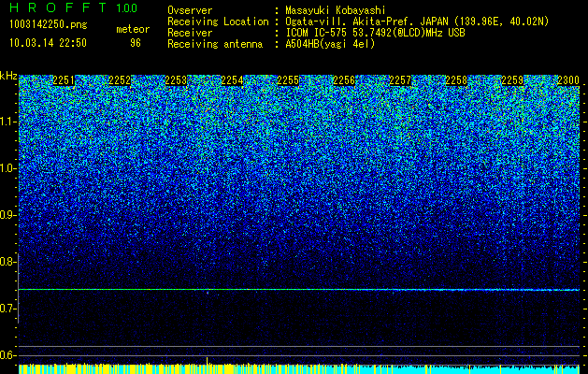Click the 2255 time marker
This screenshot has height=374, width=588.
(x=288, y=80)
